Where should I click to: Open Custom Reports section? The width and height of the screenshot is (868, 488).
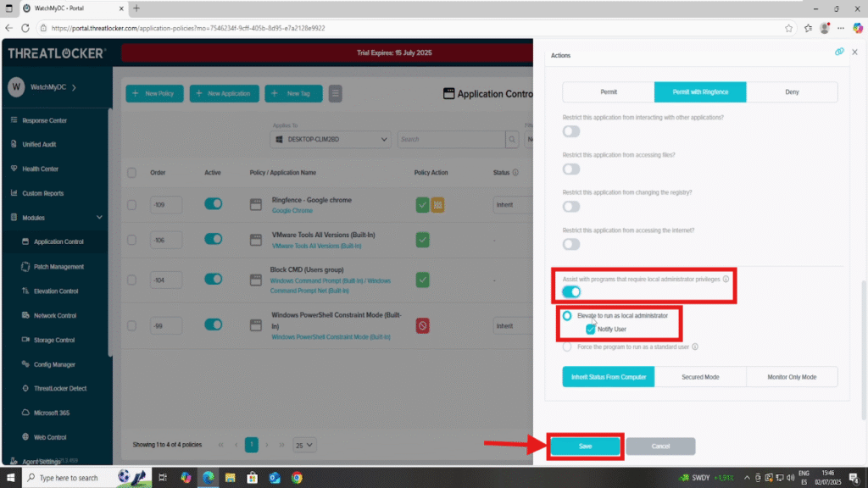[42, 193]
